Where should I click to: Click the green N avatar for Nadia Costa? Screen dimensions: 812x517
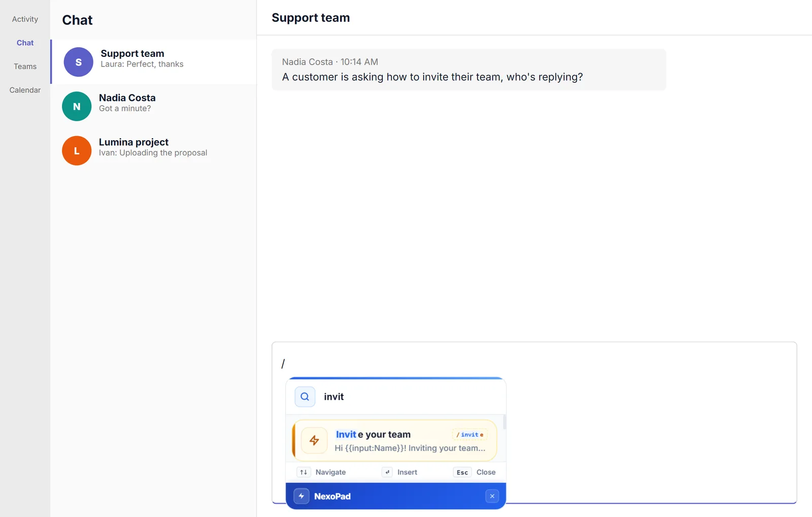coord(77,106)
